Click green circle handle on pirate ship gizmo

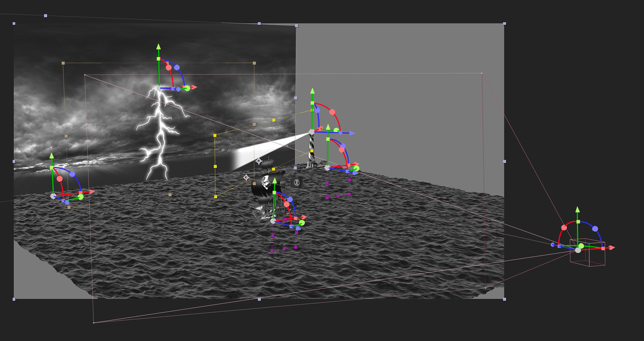[302, 223]
